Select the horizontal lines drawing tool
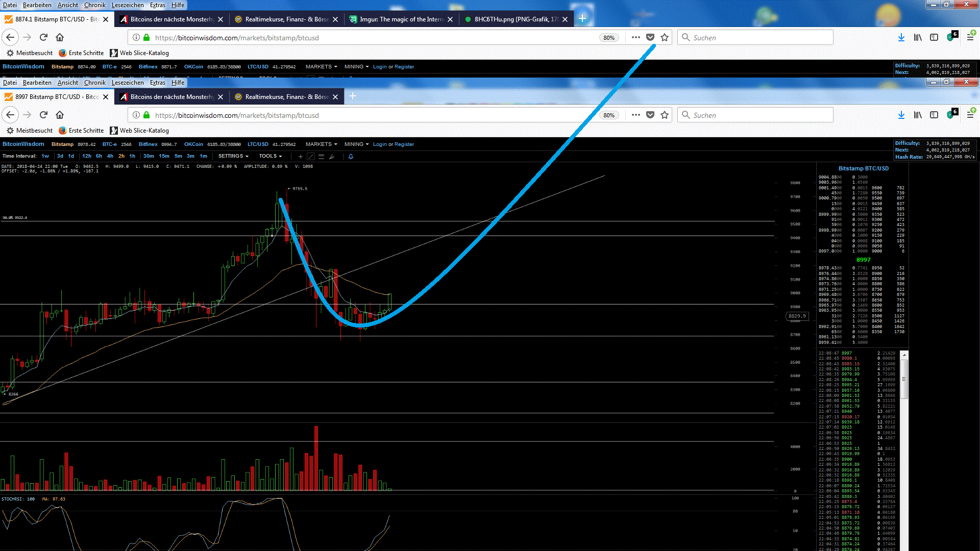The height and width of the screenshot is (551, 980). pos(321,157)
